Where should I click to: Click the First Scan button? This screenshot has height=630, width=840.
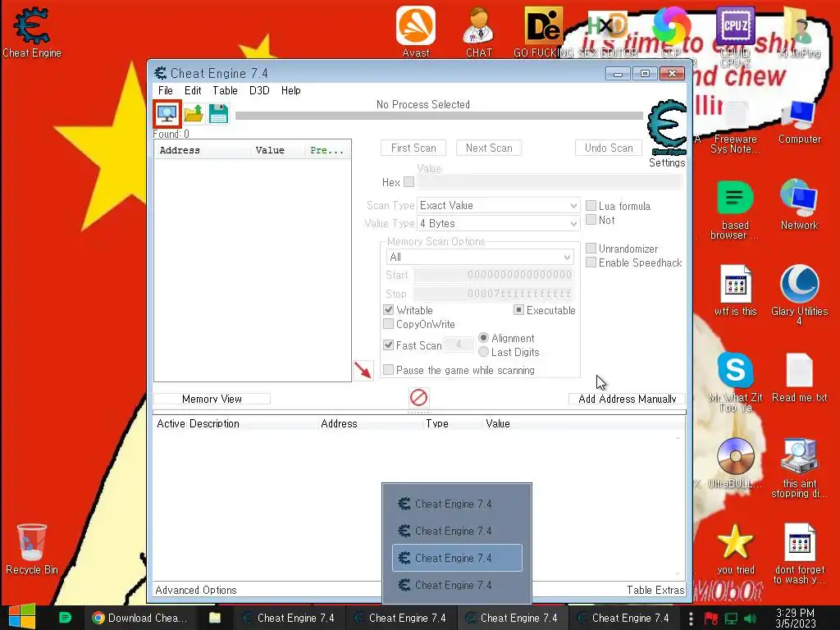pyautogui.click(x=413, y=148)
